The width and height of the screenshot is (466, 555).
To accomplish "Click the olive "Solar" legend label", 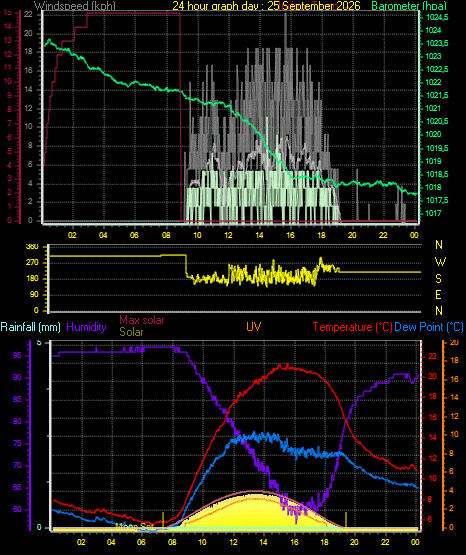I will 131,332.
